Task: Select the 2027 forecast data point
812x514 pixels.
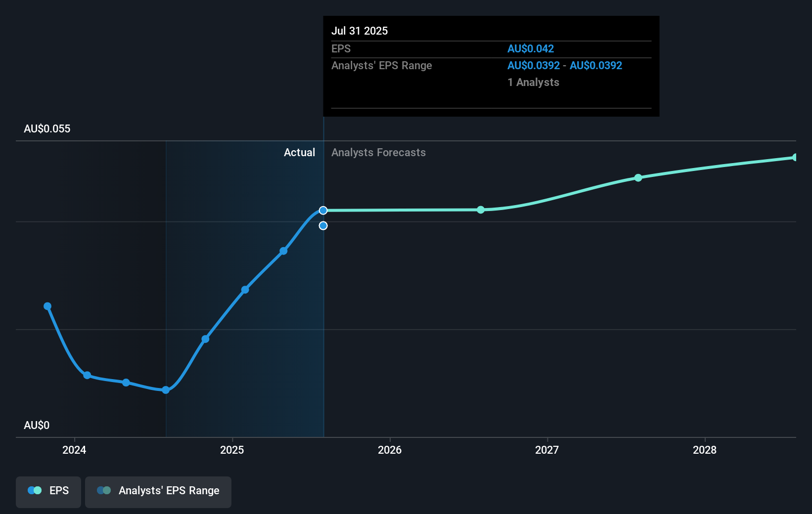Action: [638, 178]
